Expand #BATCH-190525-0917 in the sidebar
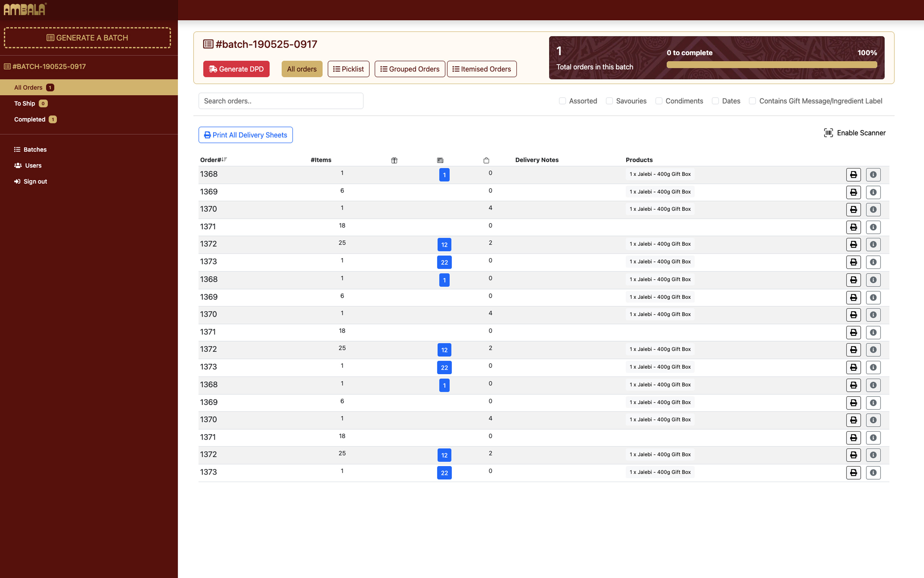Viewport: 924px width, 578px height. point(49,66)
